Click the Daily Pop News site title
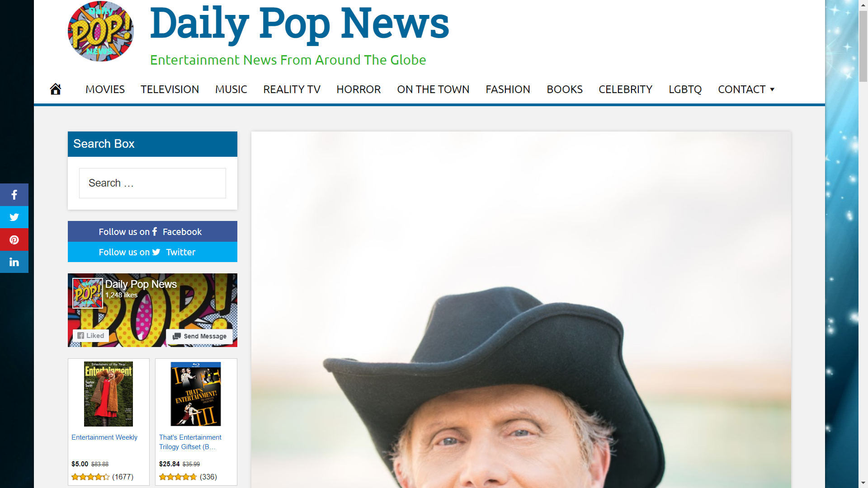Viewport: 868px width, 488px height. tap(299, 23)
